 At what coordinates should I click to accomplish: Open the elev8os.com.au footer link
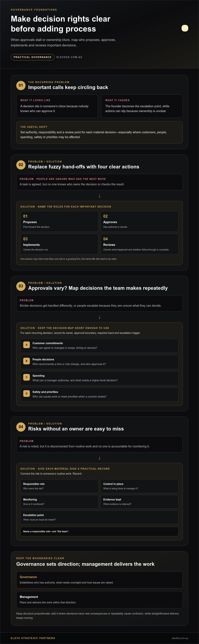tap(180, 638)
